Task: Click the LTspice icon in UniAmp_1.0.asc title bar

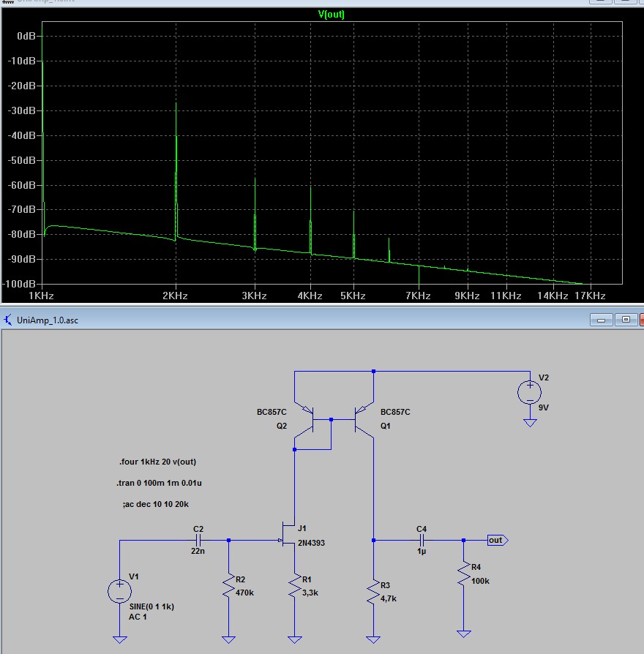Action: (x=8, y=320)
